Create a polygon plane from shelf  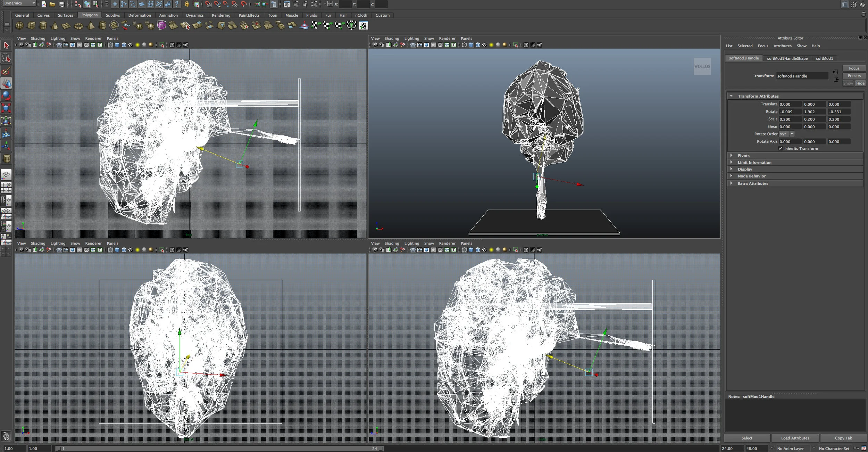(x=66, y=25)
